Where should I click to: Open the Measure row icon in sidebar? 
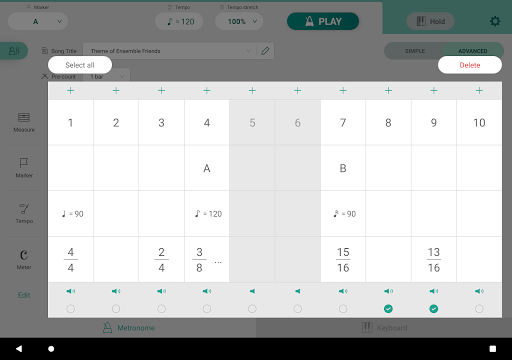click(24, 117)
